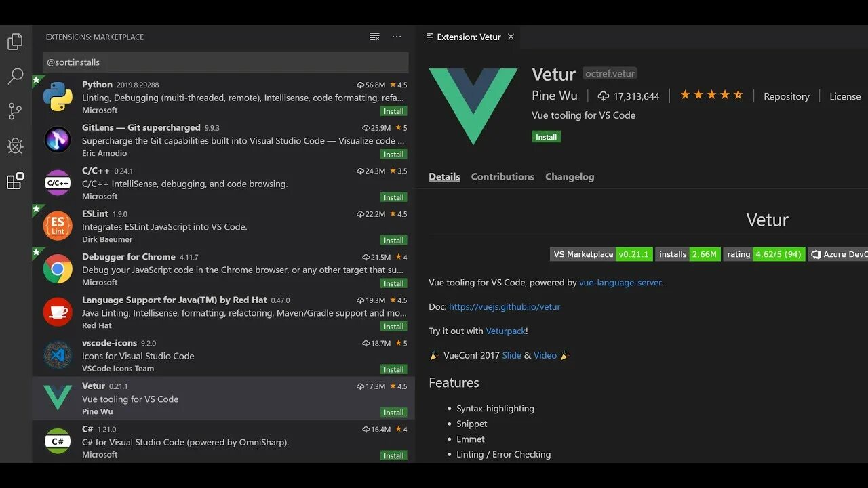868x488 pixels.
Task: Open the Debug view in activity bar
Action: (15, 146)
